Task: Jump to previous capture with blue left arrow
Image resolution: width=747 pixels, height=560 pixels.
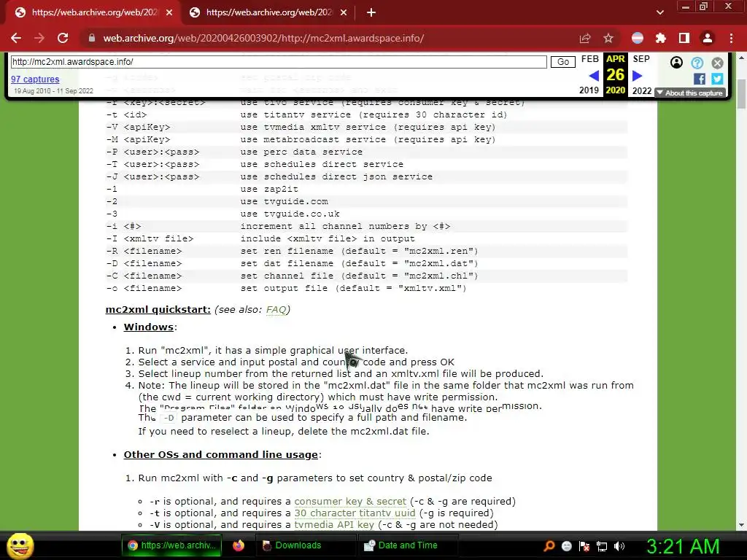Action: [x=594, y=75]
